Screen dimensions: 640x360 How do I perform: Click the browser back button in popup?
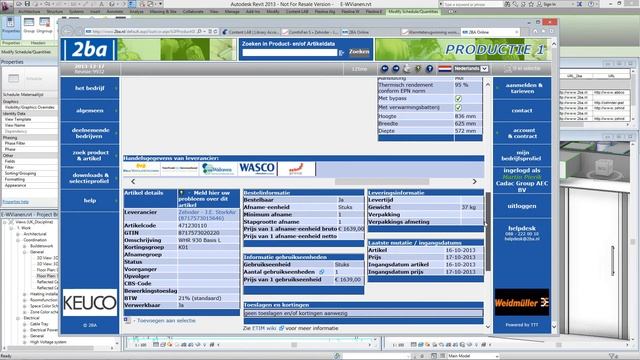click(68, 31)
